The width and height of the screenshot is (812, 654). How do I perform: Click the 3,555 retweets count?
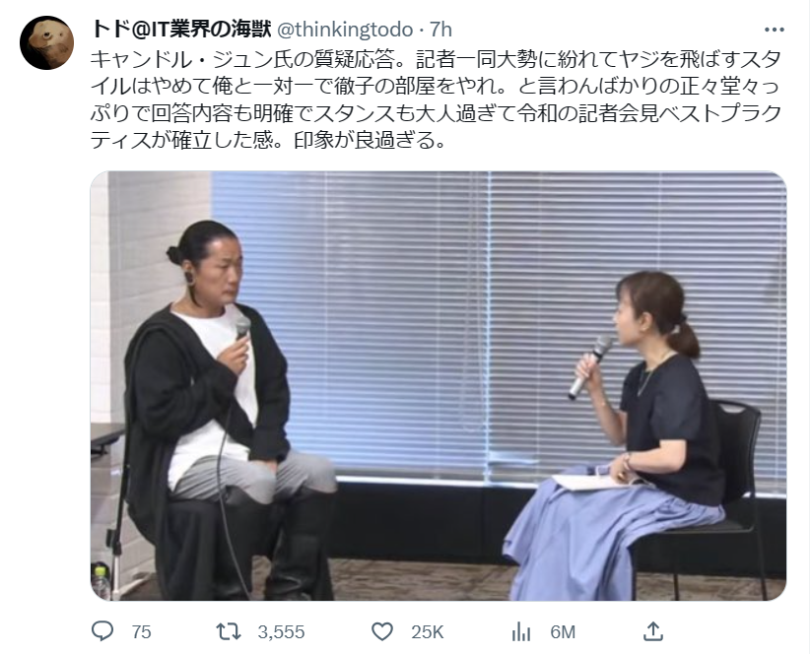pos(281,632)
